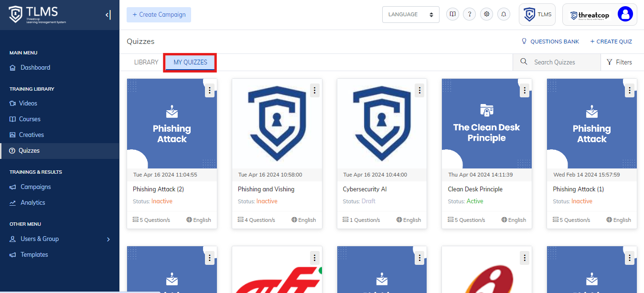Click globe icon on Cybersecurity AI card
The width and height of the screenshot is (644, 293).
(399, 220)
